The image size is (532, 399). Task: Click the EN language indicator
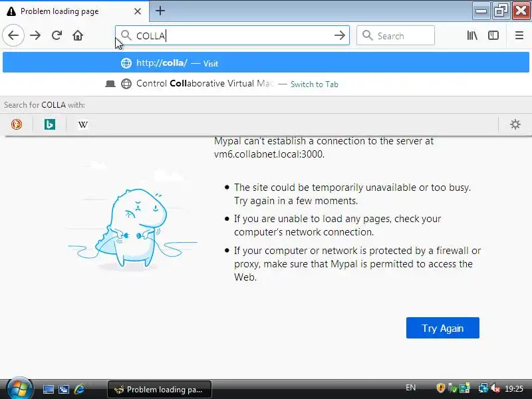click(x=410, y=388)
